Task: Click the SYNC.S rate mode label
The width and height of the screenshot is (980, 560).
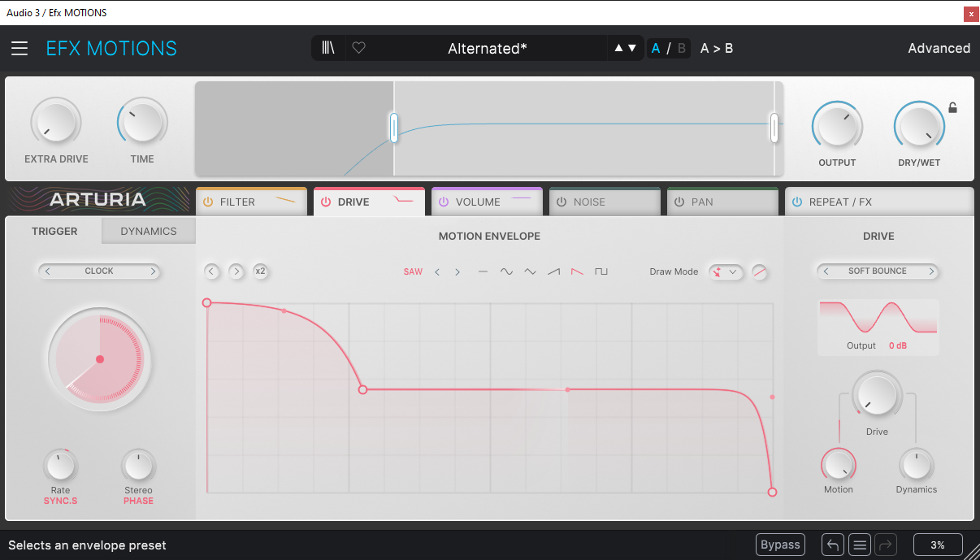Action: tap(60, 501)
